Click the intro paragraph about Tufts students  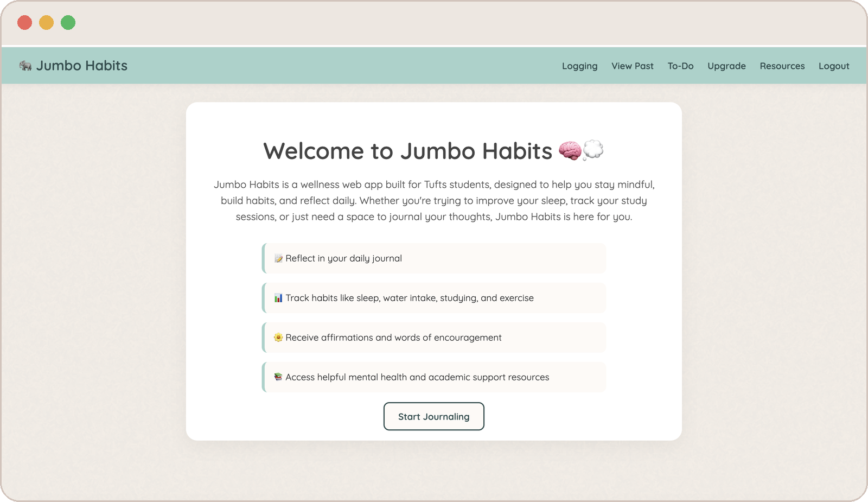tap(434, 201)
